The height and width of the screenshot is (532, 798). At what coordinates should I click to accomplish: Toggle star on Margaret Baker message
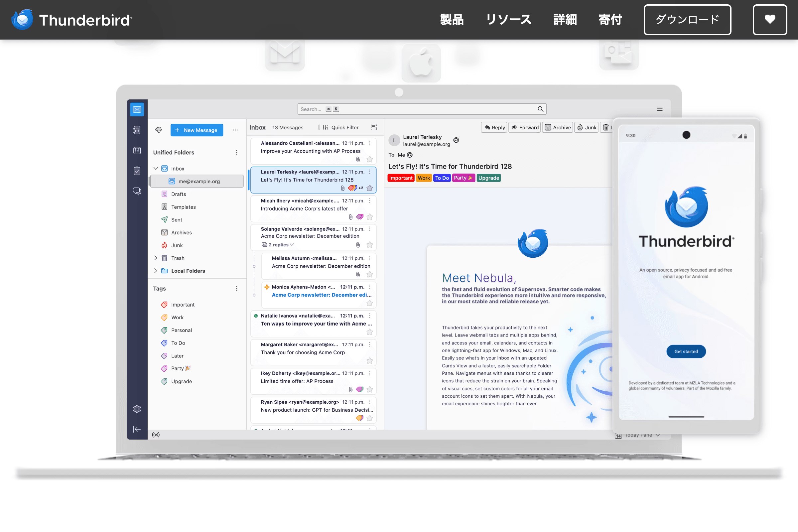click(369, 361)
